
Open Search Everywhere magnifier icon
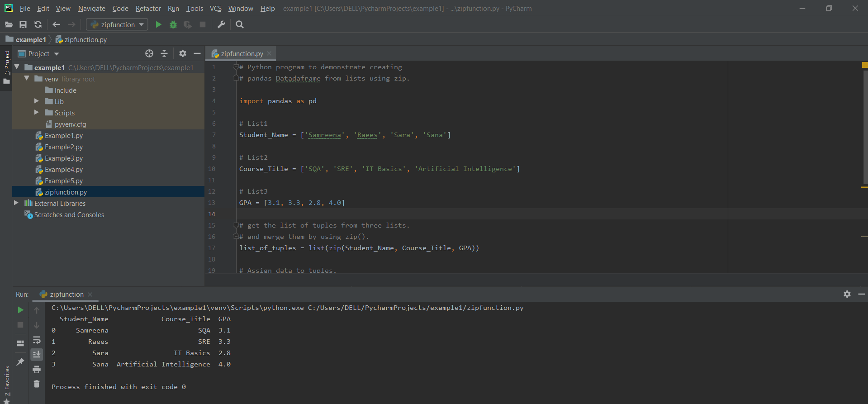click(x=240, y=24)
